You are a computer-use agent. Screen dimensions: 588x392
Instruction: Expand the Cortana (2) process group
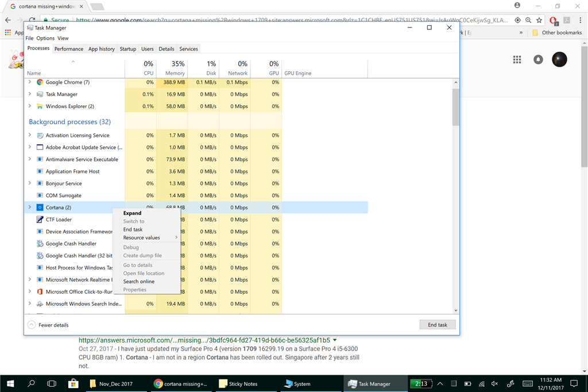pyautogui.click(x=30, y=207)
